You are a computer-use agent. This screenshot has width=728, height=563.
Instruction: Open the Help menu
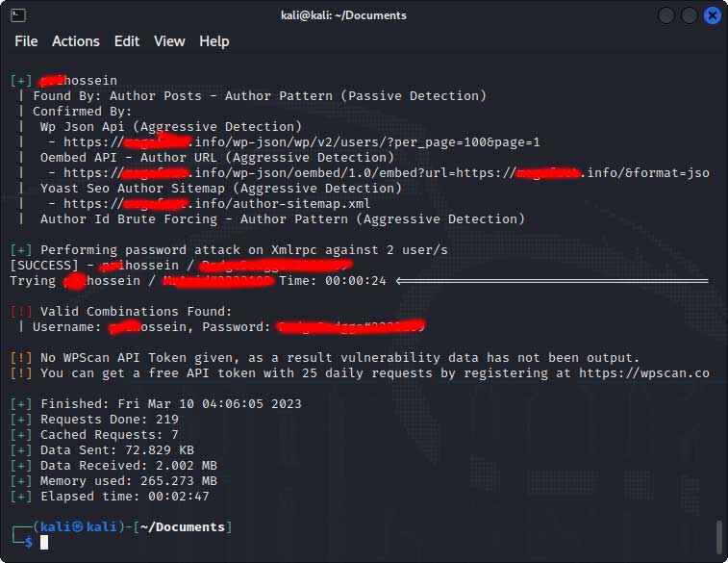(x=214, y=41)
